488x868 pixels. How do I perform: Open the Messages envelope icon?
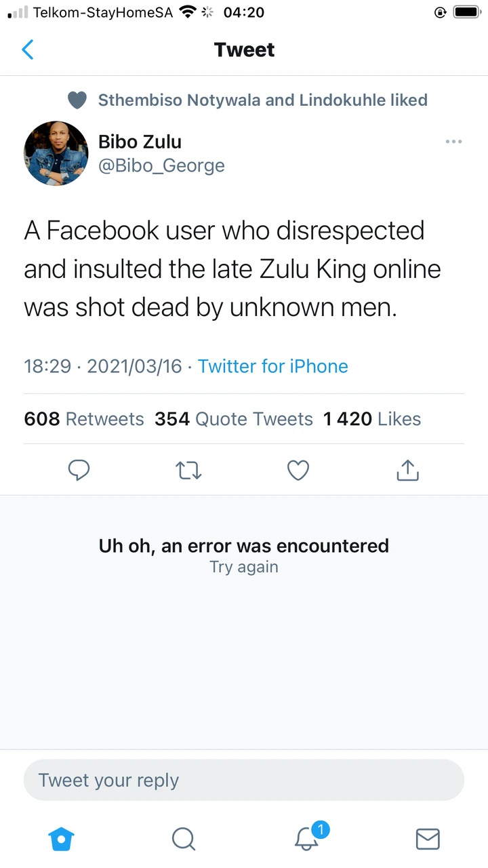point(427,839)
